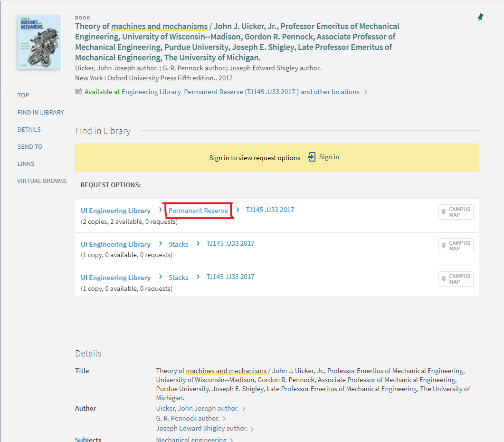Click Top in the side navigation
The image size is (504, 442).
click(x=23, y=96)
